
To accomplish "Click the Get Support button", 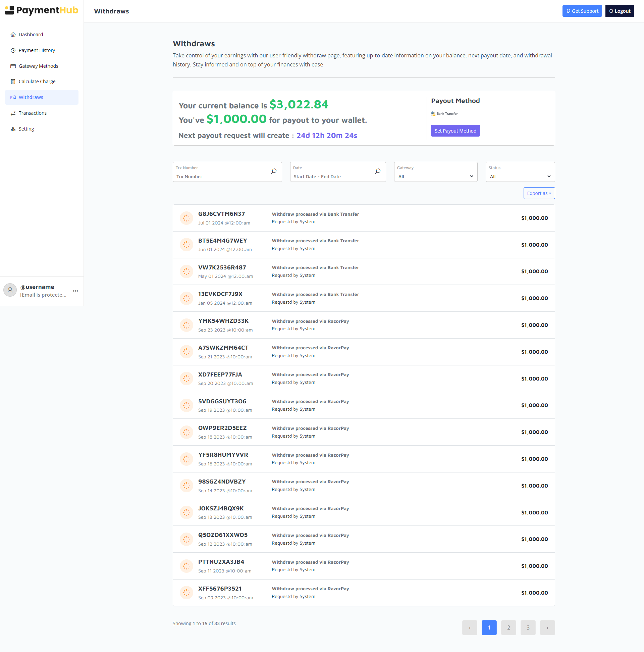I will pos(582,11).
